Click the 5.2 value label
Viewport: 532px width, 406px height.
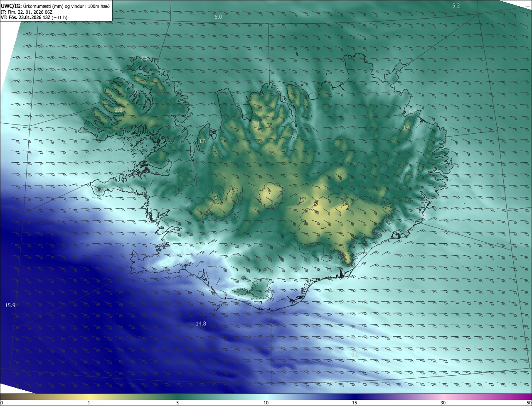[456, 5]
